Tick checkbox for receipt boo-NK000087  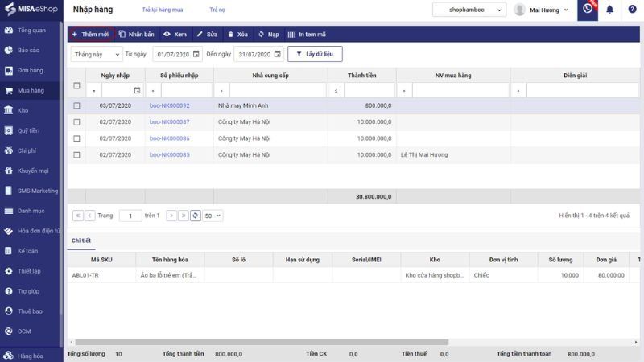(76, 121)
